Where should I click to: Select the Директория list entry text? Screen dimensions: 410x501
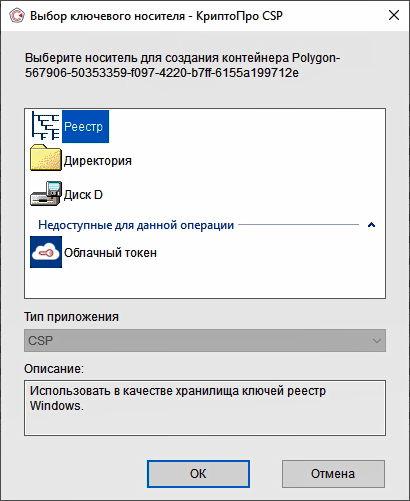click(x=98, y=161)
